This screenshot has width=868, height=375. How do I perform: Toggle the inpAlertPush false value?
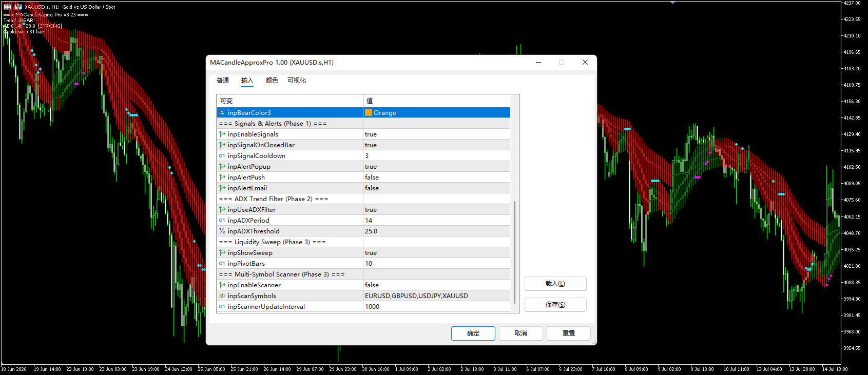click(436, 177)
